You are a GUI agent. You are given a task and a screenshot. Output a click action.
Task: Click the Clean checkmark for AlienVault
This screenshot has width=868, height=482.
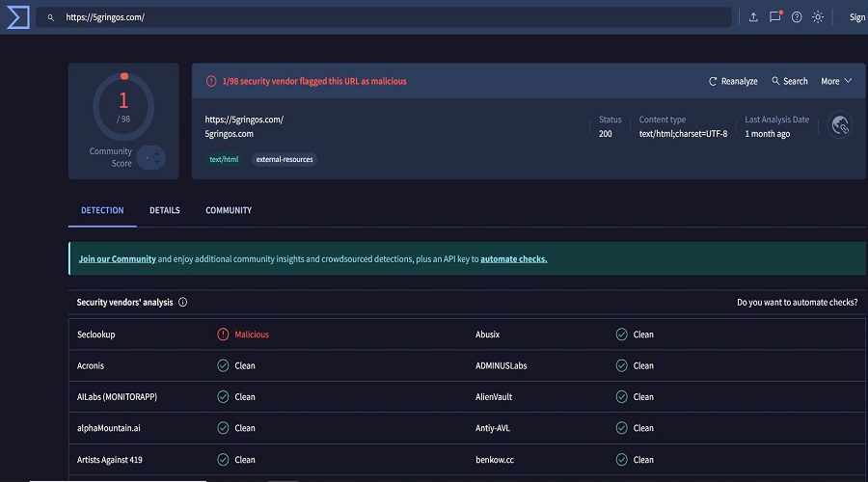(621, 397)
